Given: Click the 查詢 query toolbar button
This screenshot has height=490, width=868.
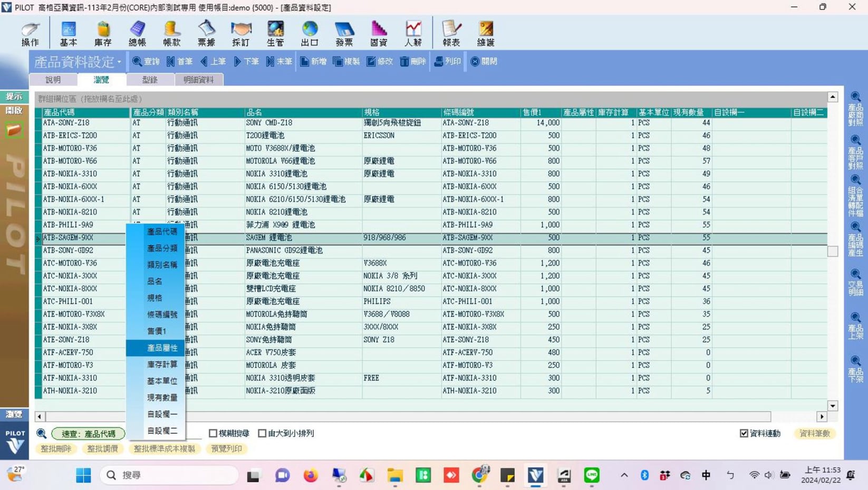Looking at the screenshot, I should tap(146, 62).
